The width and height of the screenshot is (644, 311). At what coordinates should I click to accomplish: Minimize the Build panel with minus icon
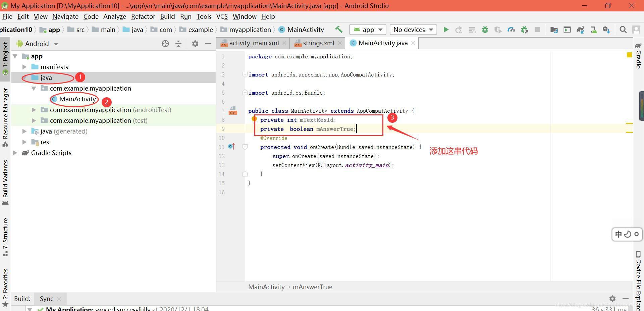pyautogui.click(x=625, y=299)
